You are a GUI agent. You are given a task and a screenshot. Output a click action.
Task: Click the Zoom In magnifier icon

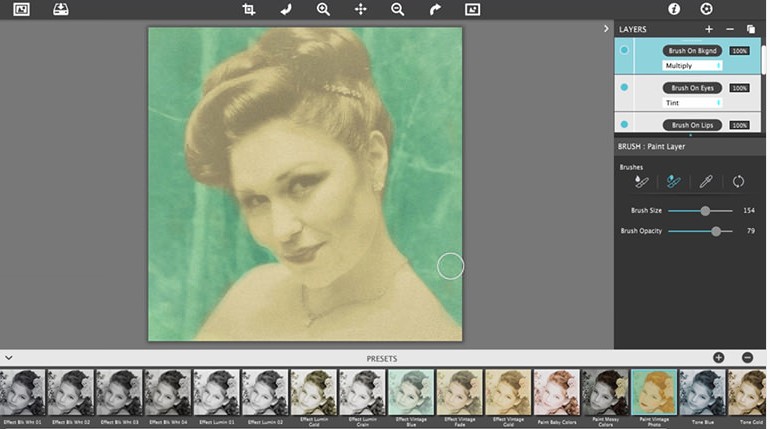(323, 9)
